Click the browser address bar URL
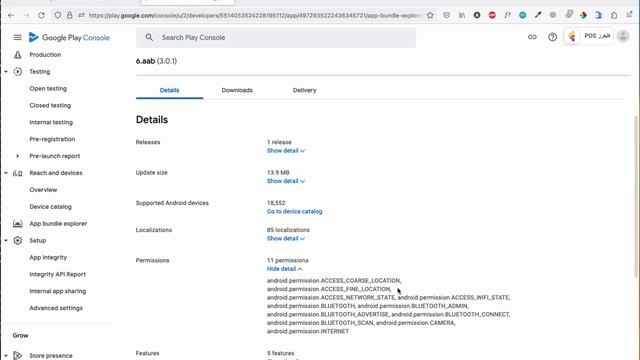 (255, 16)
